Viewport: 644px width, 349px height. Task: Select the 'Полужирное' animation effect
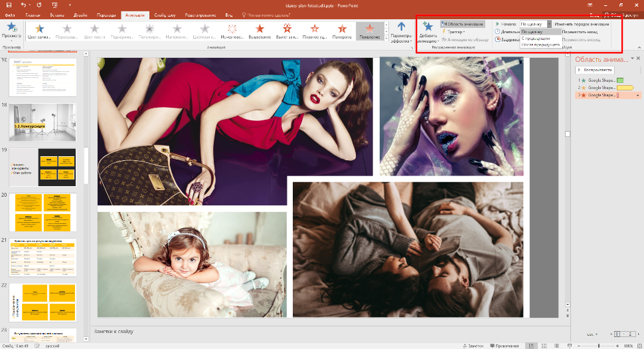[149, 31]
